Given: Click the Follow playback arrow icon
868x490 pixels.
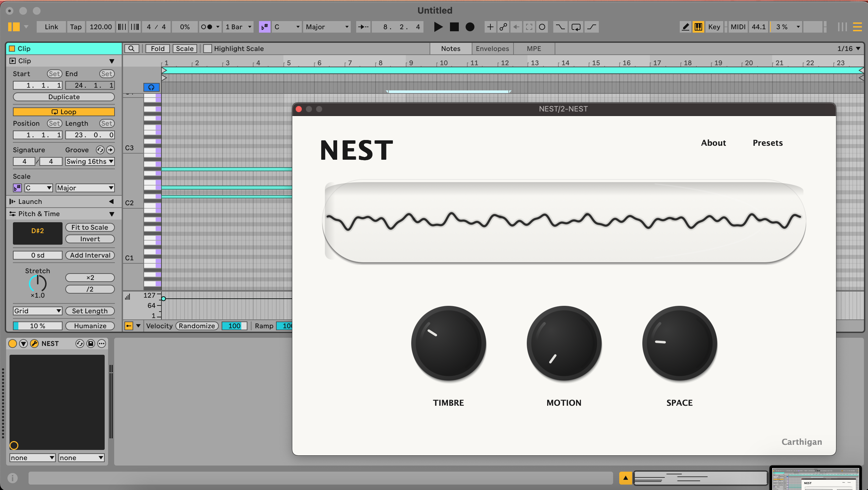Looking at the screenshot, I should click(363, 27).
